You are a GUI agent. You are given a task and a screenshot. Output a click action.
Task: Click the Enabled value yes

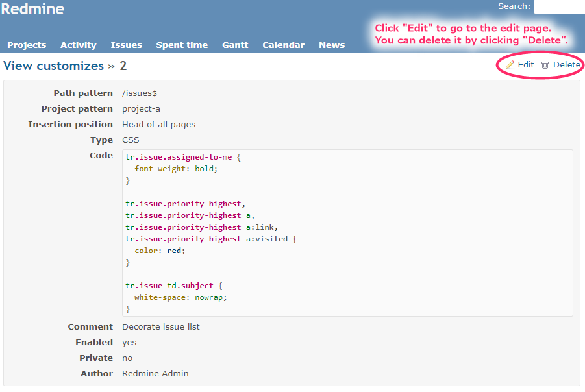pos(129,343)
